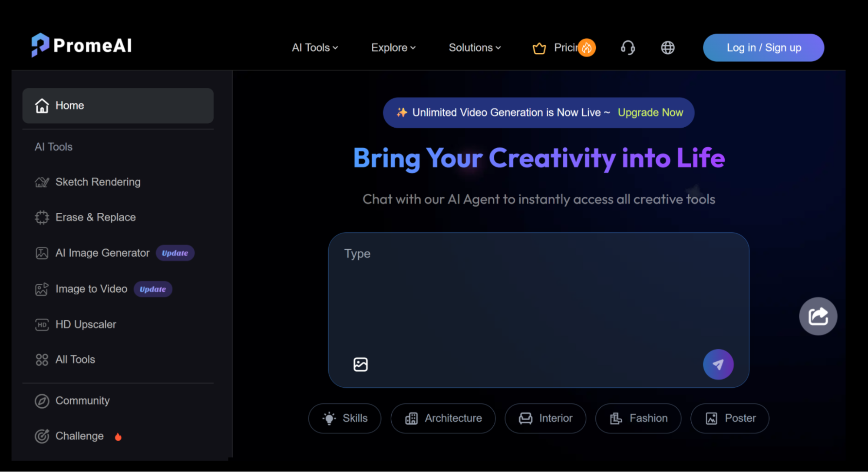Image resolution: width=868 pixels, height=472 pixels.
Task: Expand the AI Tools dropdown menu
Action: click(x=314, y=48)
